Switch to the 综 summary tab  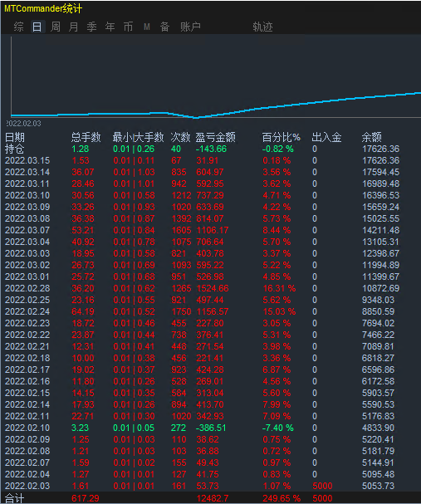pyautogui.click(x=18, y=27)
